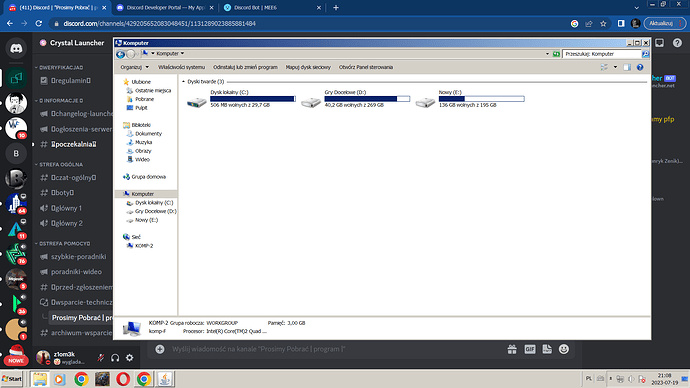Open the GIF picker

click(x=530, y=349)
